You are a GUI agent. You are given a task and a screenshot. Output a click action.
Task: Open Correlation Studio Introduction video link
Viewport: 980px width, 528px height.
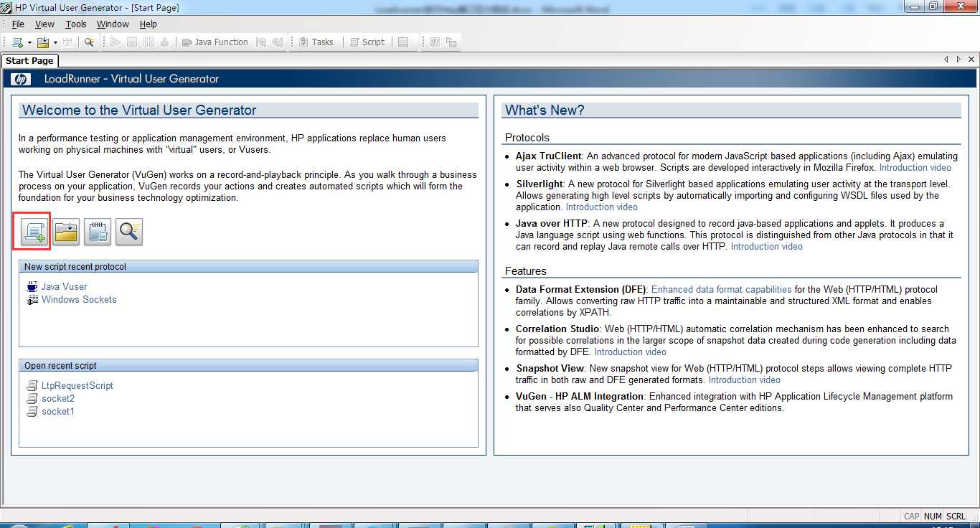pyautogui.click(x=631, y=352)
